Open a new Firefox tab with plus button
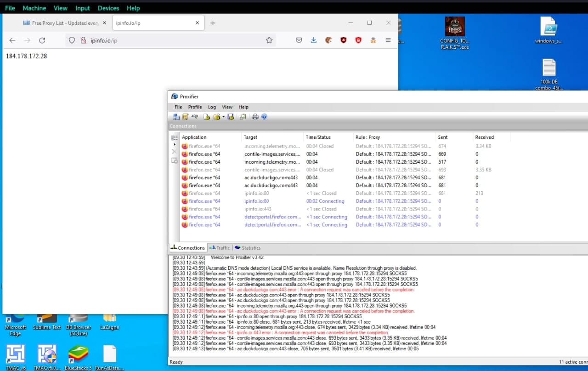Viewport: 588px width, 371px height. point(213,23)
